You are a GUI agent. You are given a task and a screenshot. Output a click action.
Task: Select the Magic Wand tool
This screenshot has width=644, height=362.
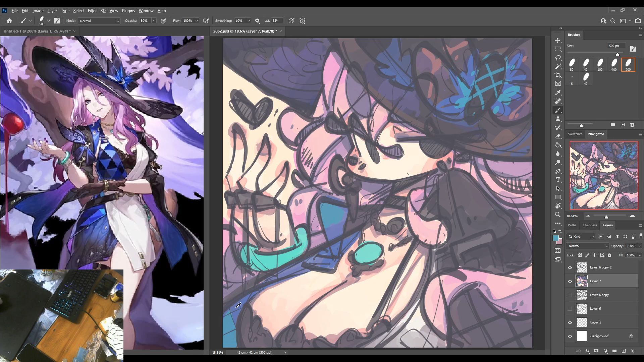[558, 66]
